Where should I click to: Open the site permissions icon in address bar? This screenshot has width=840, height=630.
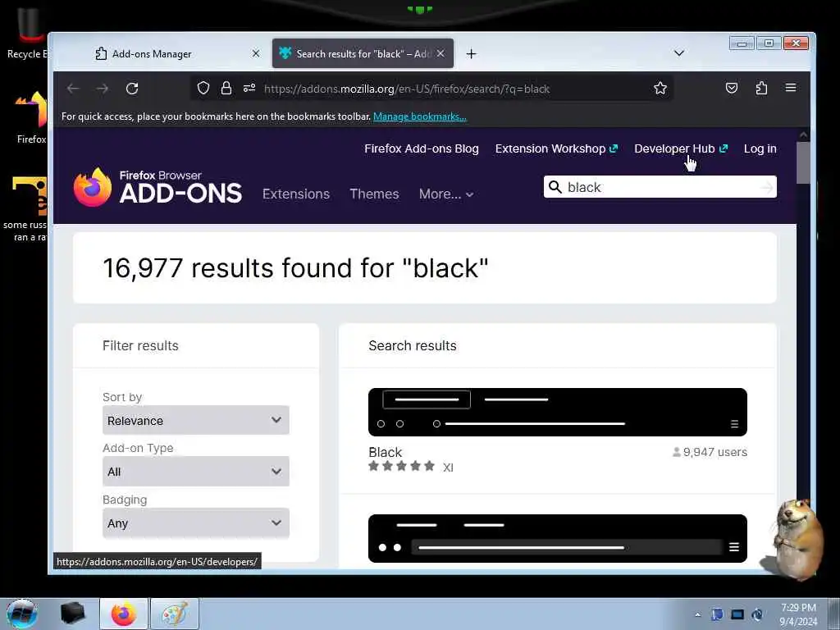tap(249, 88)
